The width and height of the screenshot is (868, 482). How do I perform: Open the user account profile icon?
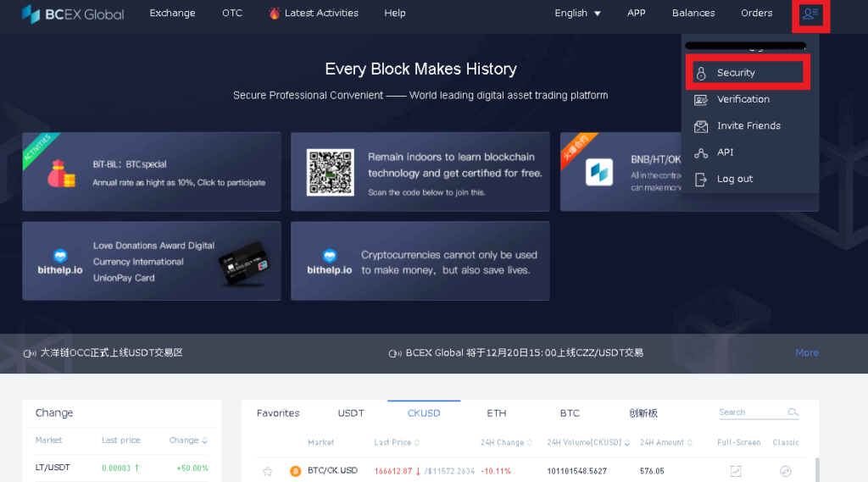[x=810, y=14]
